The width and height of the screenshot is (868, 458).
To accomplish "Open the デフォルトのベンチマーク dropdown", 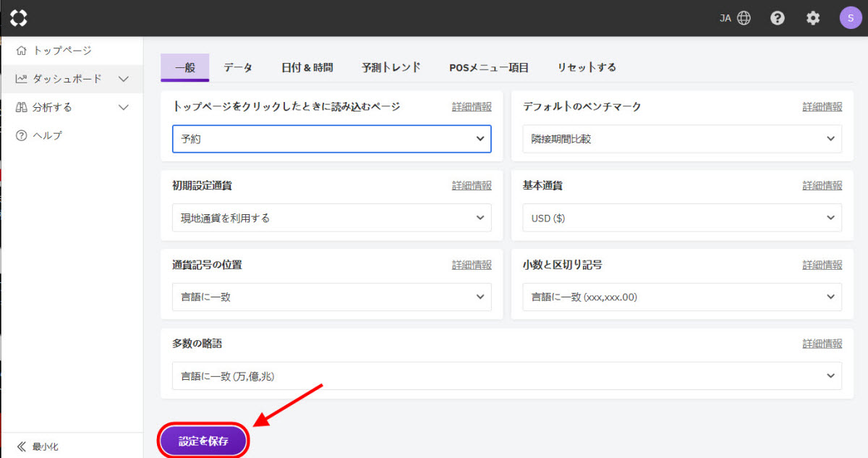I will coord(682,139).
